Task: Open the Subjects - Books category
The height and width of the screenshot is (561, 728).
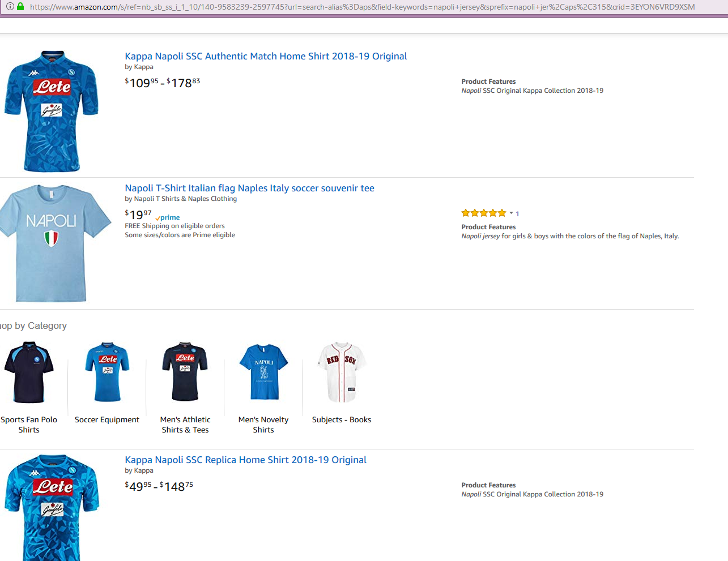Action: click(x=342, y=419)
